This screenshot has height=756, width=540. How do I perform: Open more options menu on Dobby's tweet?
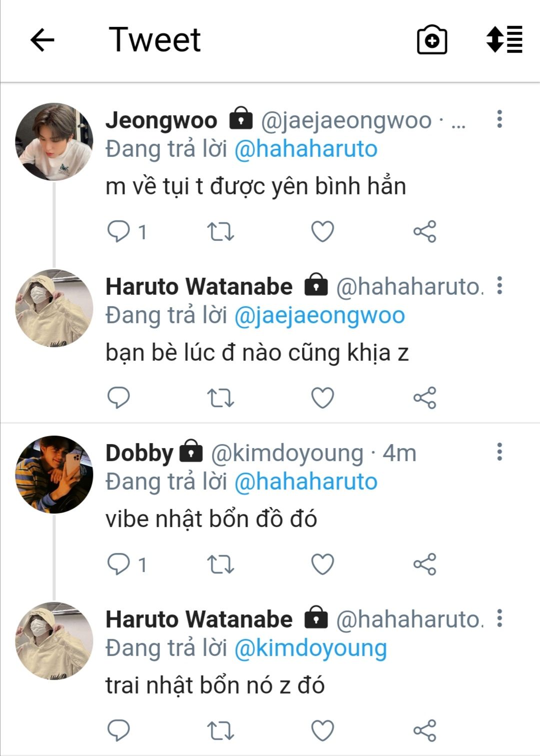(499, 452)
